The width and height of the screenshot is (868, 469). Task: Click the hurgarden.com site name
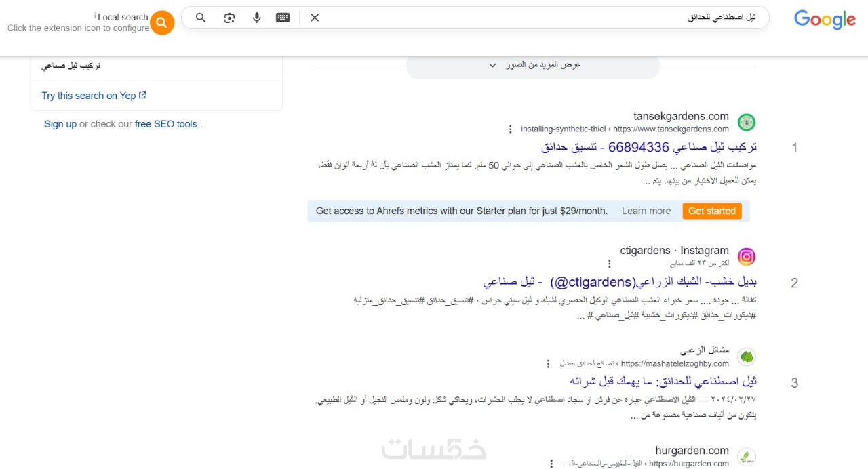pyautogui.click(x=692, y=451)
